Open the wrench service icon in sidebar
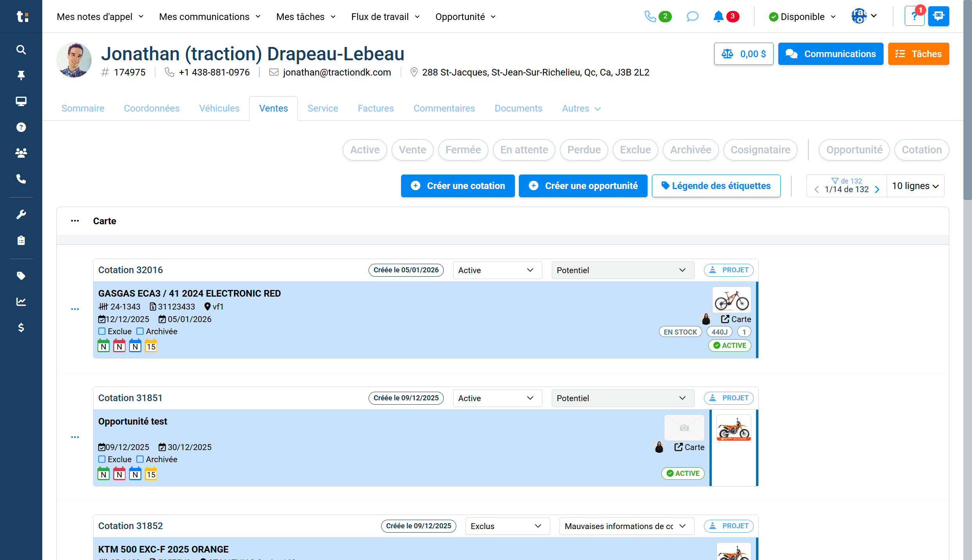Screen dimensions: 972x560 tap(21, 214)
